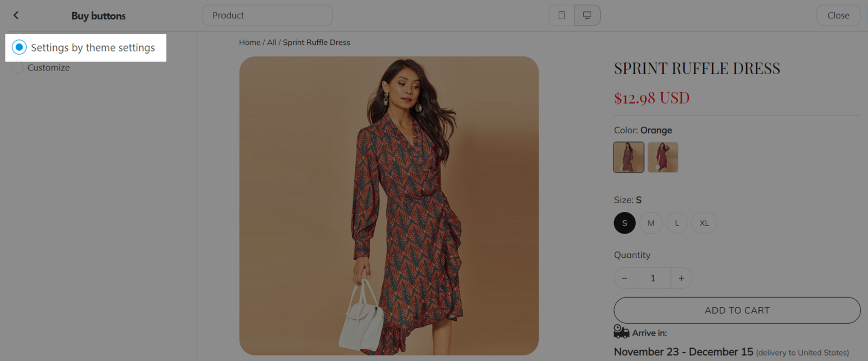Switch to mobile preview icon
Screen dimensions: 868x361
tap(561, 15)
